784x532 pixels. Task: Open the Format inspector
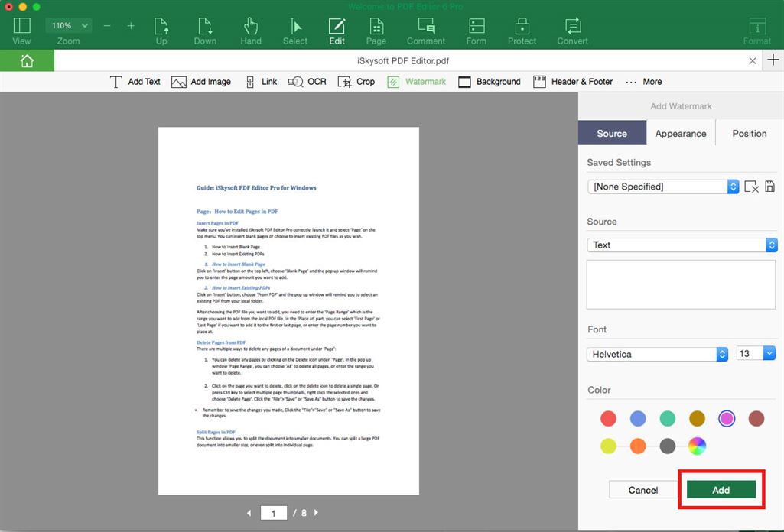click(x=757, y=31)
